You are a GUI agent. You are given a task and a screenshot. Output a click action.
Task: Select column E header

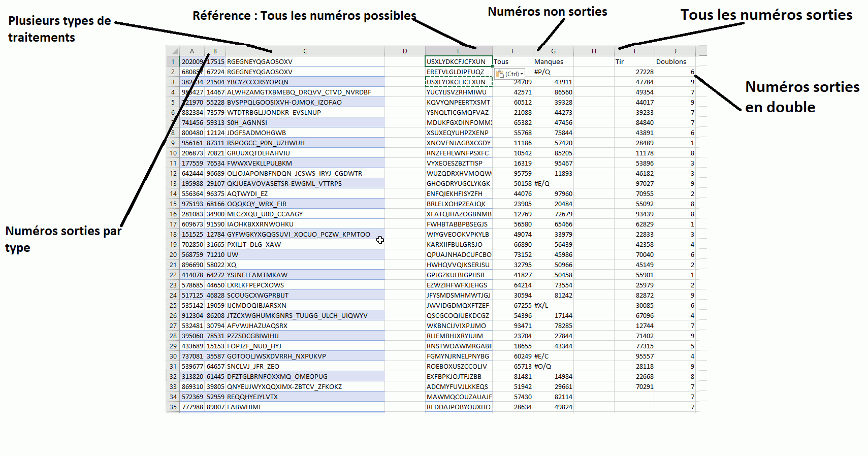pos(459,51)
